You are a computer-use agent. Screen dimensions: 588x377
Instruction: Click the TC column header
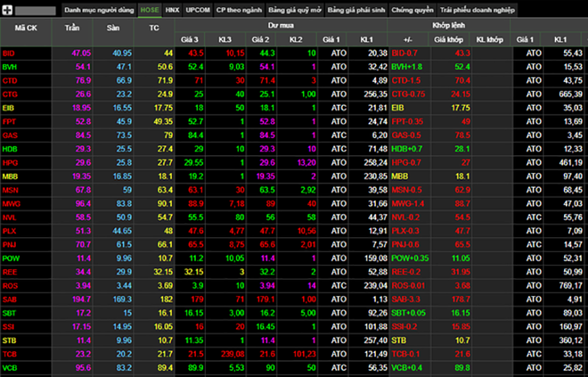pos(154,28)
